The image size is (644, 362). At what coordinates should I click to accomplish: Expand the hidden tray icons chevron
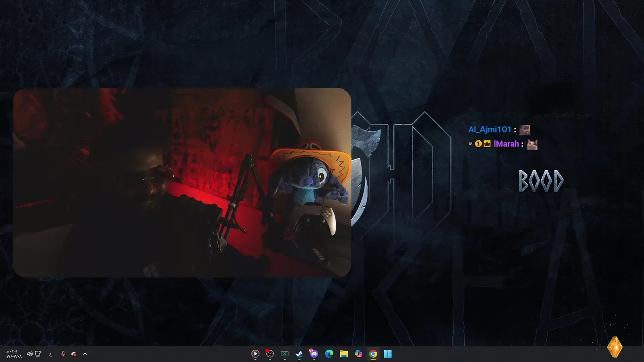click(85, 354)
